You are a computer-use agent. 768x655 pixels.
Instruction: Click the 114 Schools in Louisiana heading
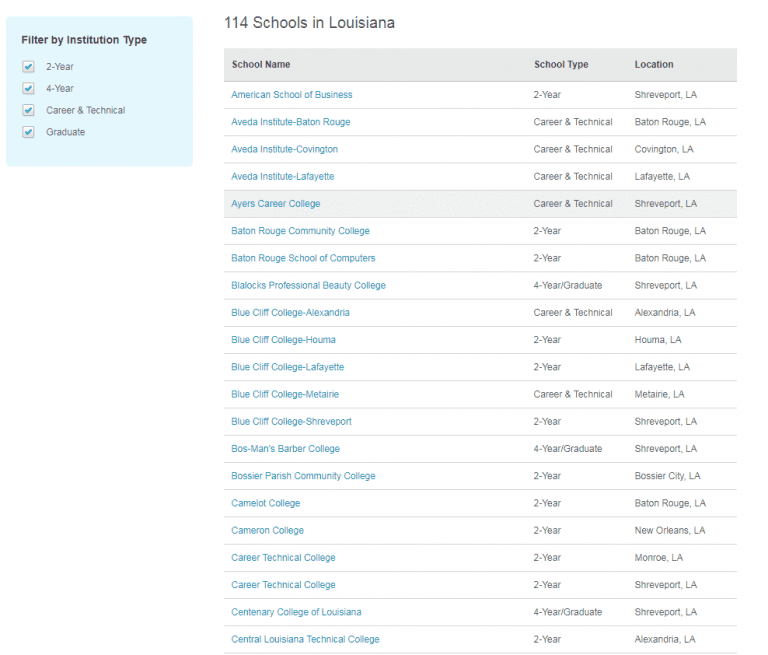pyautogui.click(x=309, y=23)
